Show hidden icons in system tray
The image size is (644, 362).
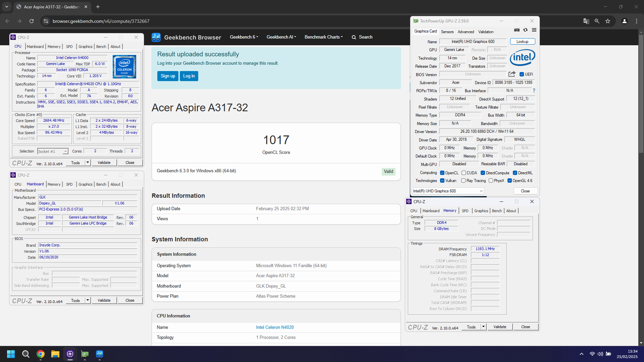[582, 354]
